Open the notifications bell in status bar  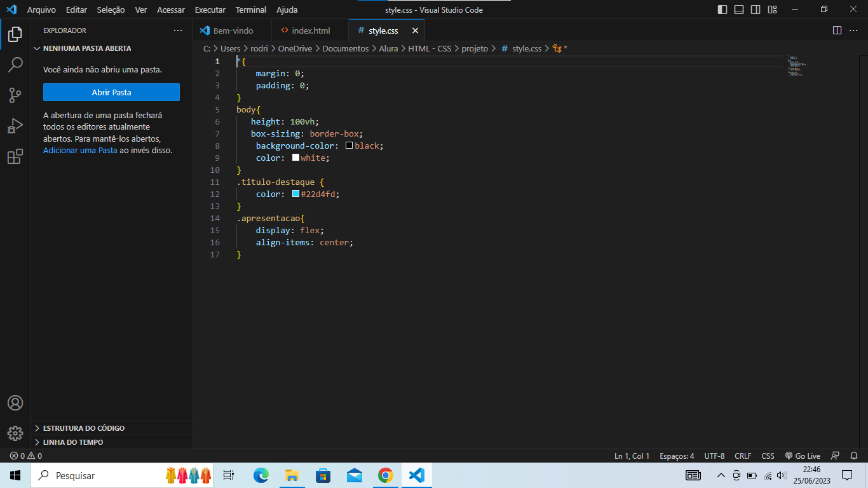tap(854, 456)
